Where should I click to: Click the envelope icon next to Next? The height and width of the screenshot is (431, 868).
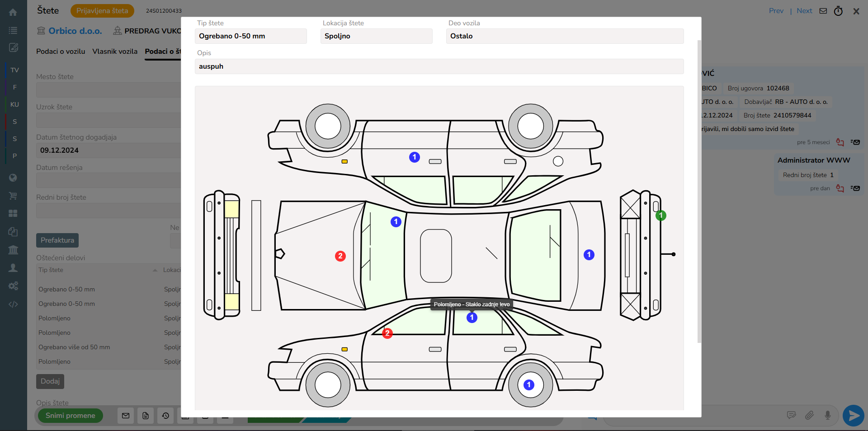pyautogui.click(x=823, y=11)
